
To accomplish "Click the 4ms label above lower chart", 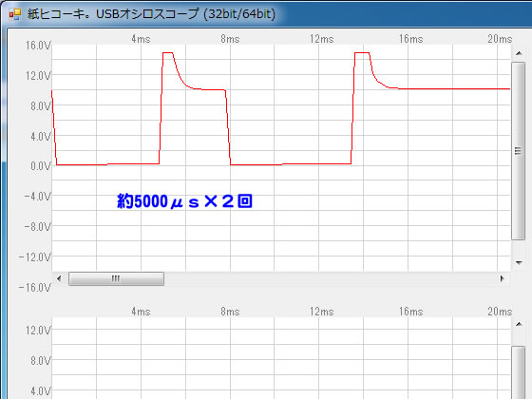I will (141, 312).
